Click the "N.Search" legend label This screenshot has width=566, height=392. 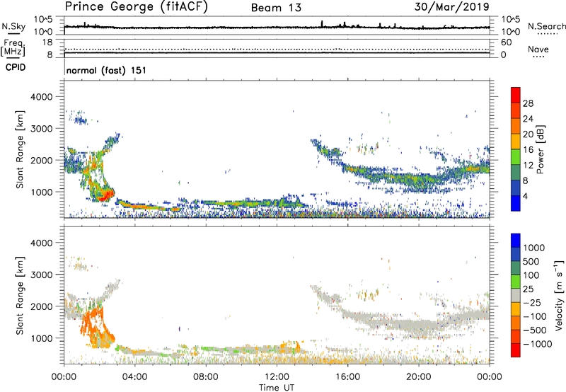[546, 26]
